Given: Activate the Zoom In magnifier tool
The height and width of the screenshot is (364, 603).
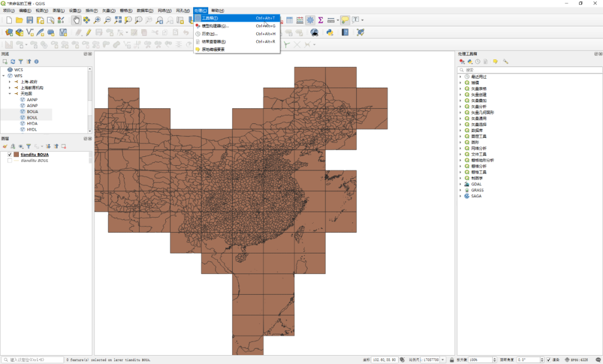Looking at the screenshot, I should [97, 20].
